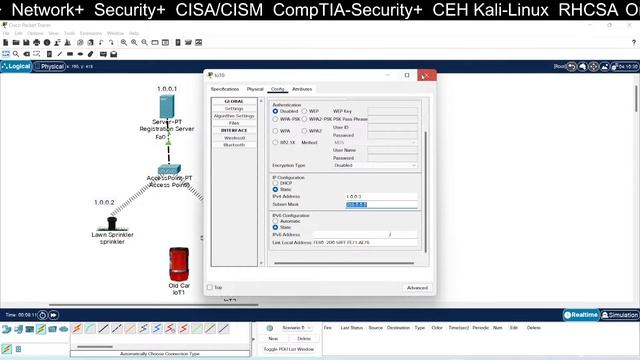Click the Lawn Sprinkler device
Screen dimensions: 640x360
tap(112, 224)
